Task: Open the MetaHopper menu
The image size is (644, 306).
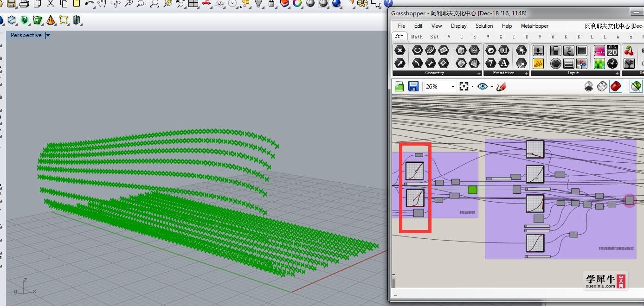Action: click(x=535, y=26)
